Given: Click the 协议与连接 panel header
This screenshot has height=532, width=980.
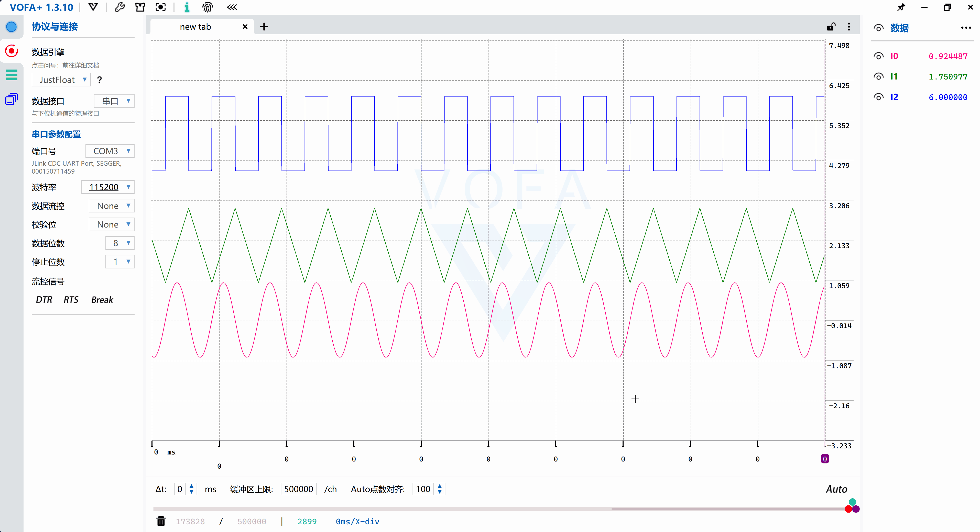Looking at the screenshot, I should click(55, 27).
